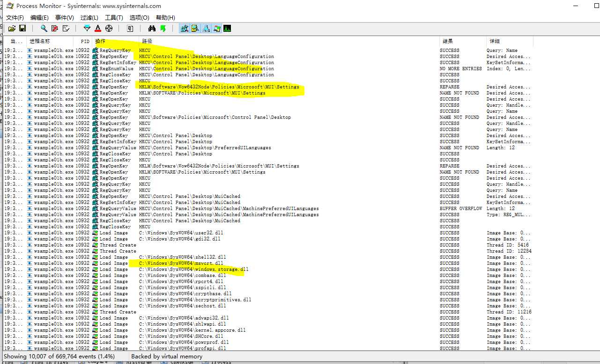Select path HKCU\Control Panel\Desktop\PreferredUILanguages
Screen dimensions: 600x364
click(x=205, y=147)
